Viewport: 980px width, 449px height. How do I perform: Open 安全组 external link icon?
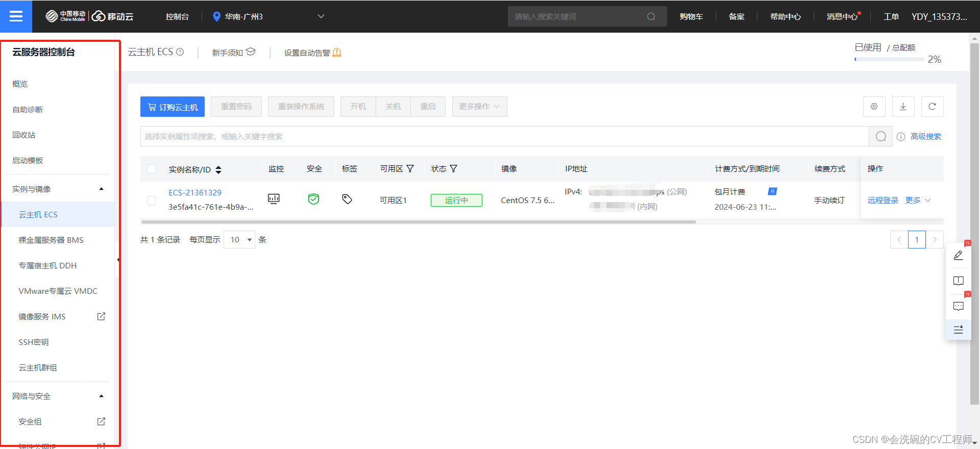tap(101, 421)
